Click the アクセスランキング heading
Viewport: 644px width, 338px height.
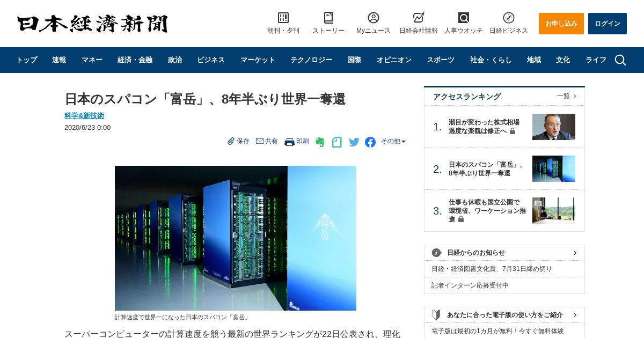[467, 97]
